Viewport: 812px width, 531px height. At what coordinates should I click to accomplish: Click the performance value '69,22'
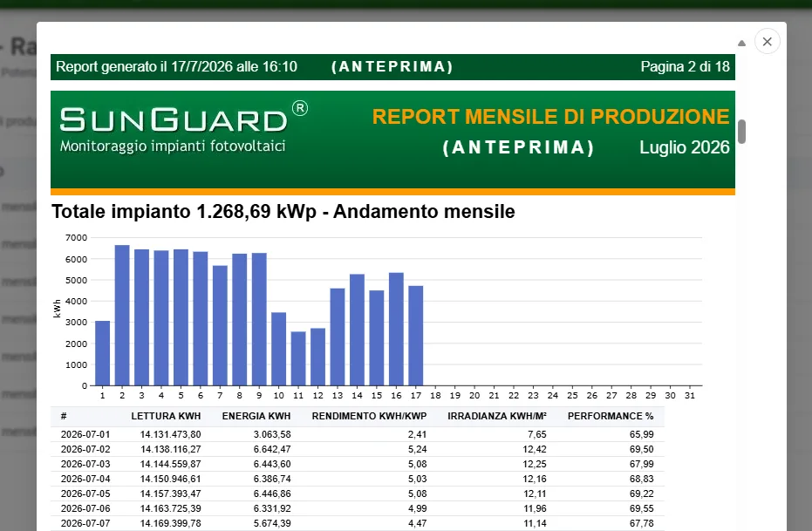point(642,494)
